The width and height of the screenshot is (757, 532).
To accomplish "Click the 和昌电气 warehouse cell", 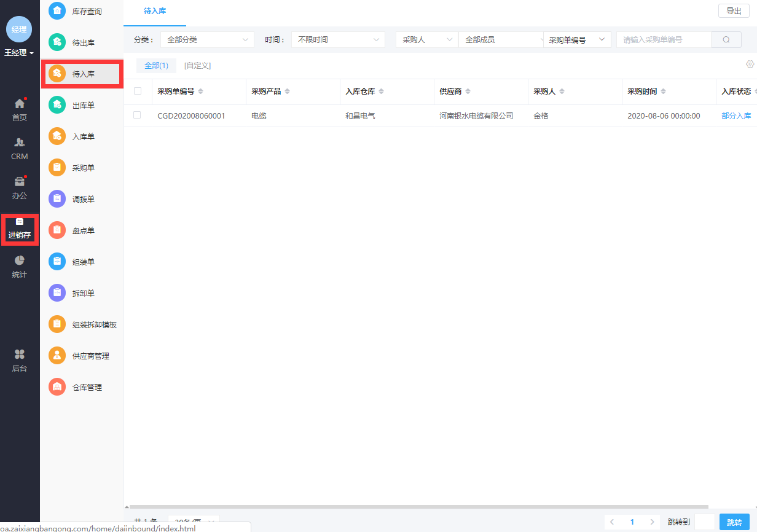I will tap(360, 115).
